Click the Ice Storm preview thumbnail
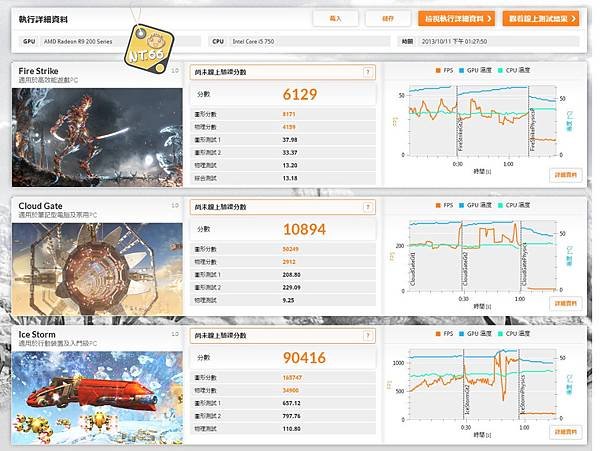The width and height of the screenshot is (600, 451). coord(97,398)
